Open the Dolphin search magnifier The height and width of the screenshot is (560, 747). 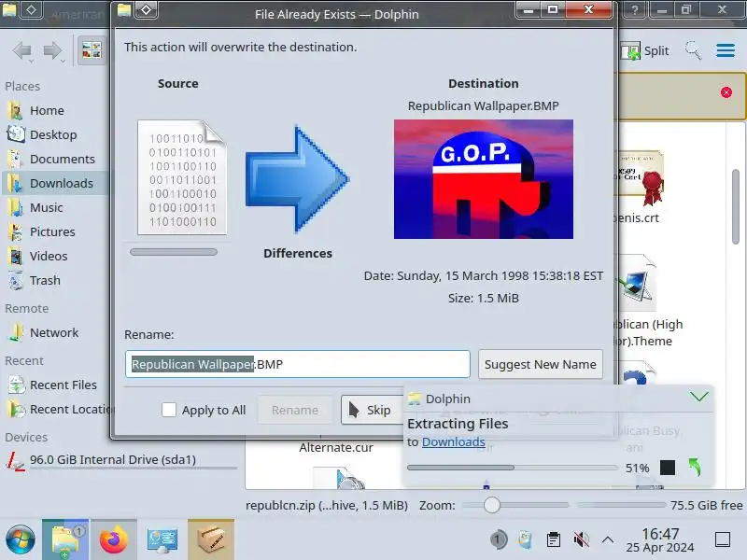tap(693, 50)
